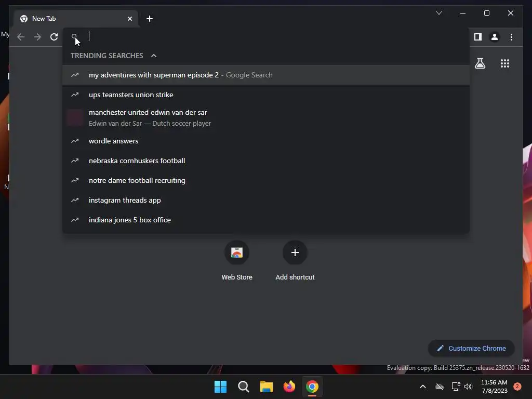Viewport: 532px width, 399px height.
Task: Click Edwin van der Sar thumbnail image
Action: (x=75, y=118)
